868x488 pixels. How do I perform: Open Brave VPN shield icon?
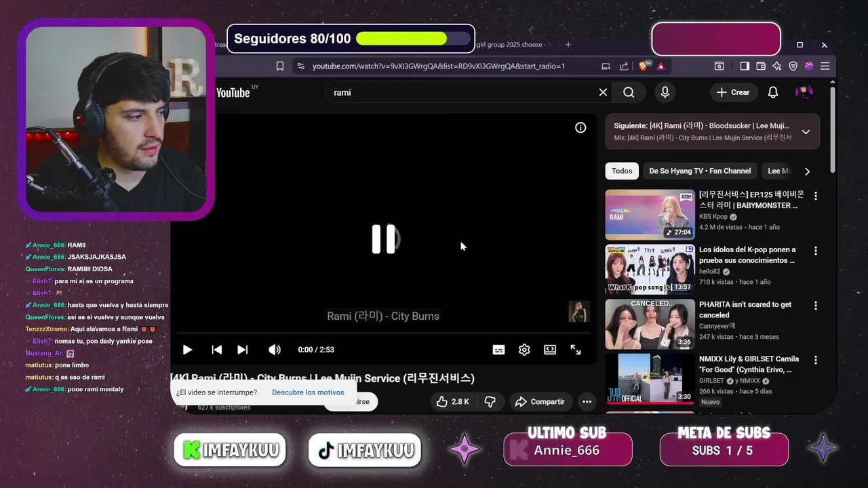(793, 66)
